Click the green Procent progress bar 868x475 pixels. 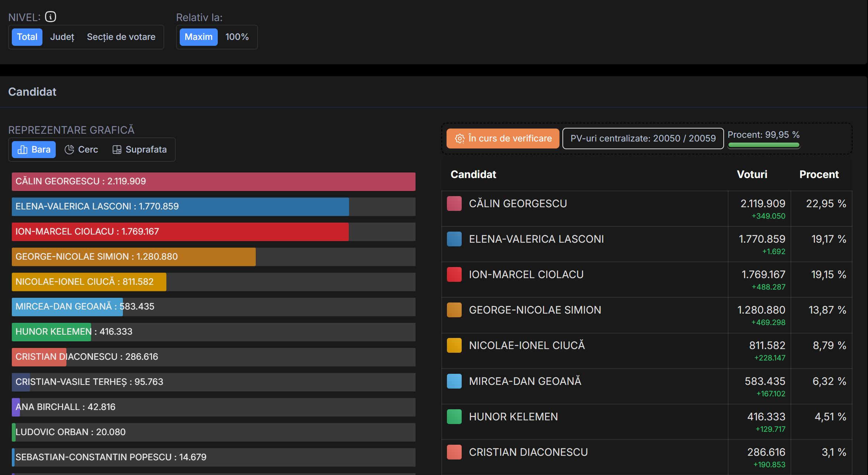pos(764,145)
